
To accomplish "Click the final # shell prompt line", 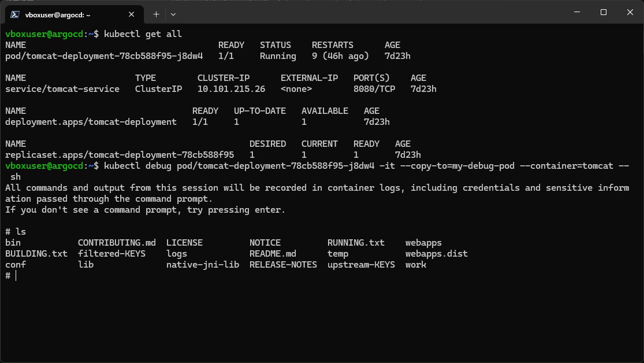I will coord(10,276).
